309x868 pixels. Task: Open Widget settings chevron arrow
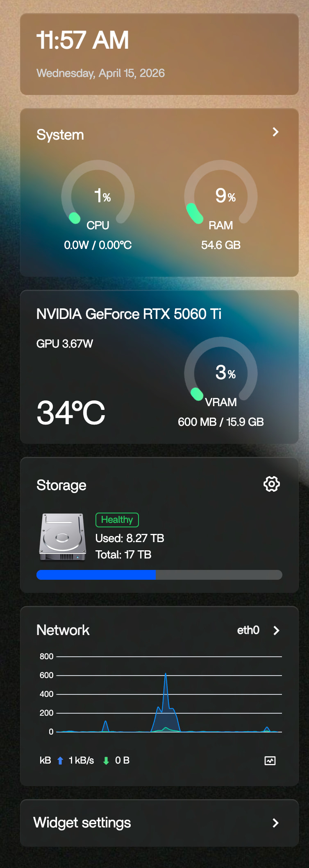pyautogui.click(x=275, y=823)
